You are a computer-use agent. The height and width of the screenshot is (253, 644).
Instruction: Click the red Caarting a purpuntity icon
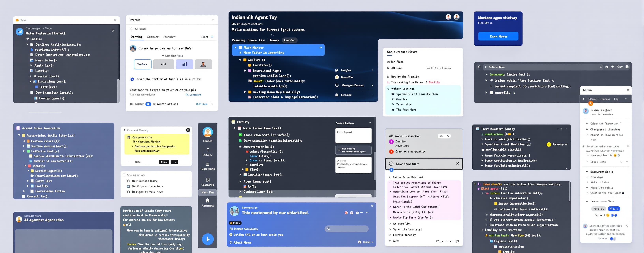pyautogui.click(x=391, y=152)
